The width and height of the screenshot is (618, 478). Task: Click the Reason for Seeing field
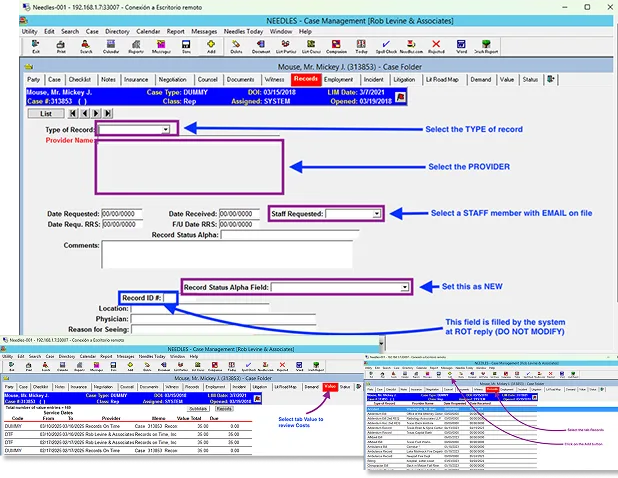coord(223,329)
